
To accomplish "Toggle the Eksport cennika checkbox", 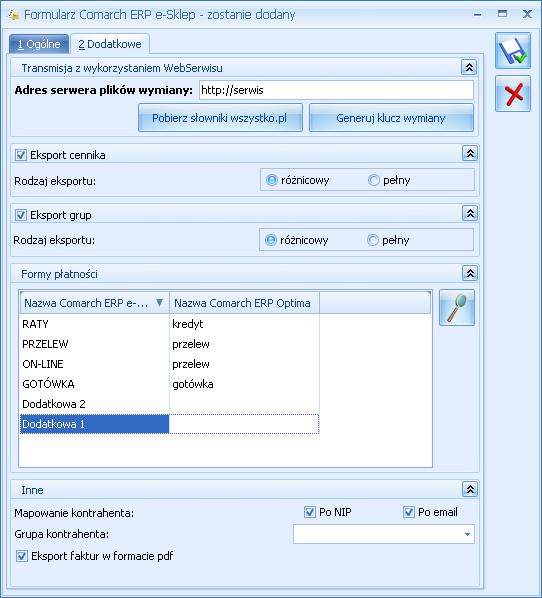I will pos(21,155).
